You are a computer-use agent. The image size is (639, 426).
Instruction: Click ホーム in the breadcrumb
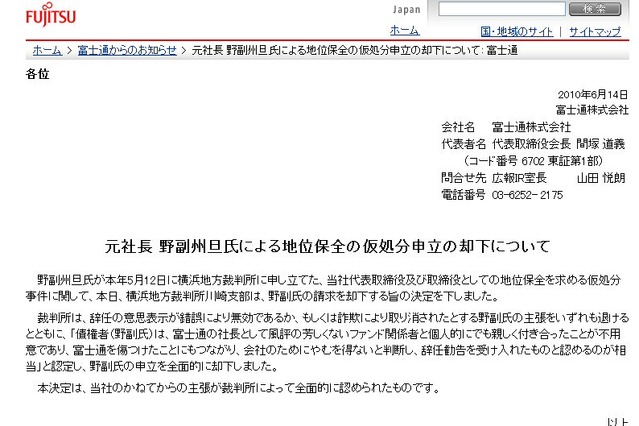(47, 51)
